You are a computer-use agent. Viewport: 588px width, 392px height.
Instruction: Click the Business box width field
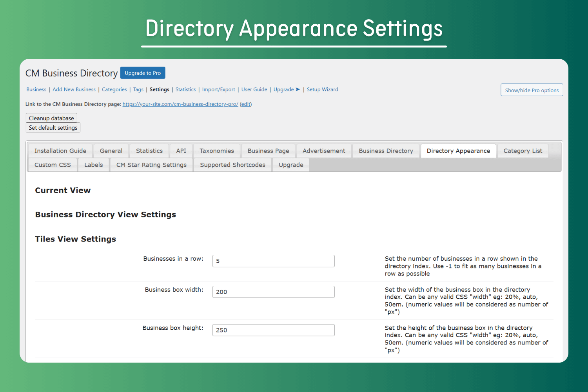tap(274, 292)
